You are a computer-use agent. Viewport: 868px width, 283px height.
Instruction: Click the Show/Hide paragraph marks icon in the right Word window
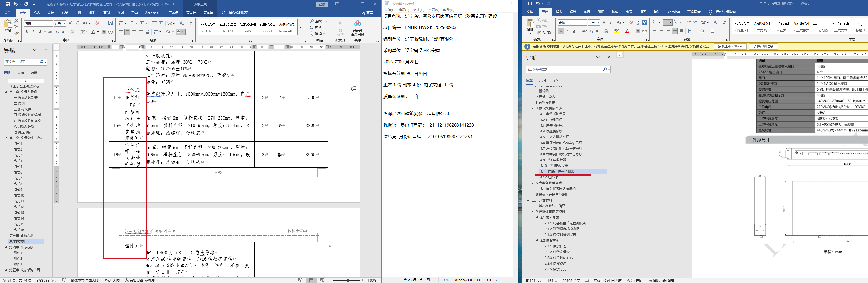[724, 23]
